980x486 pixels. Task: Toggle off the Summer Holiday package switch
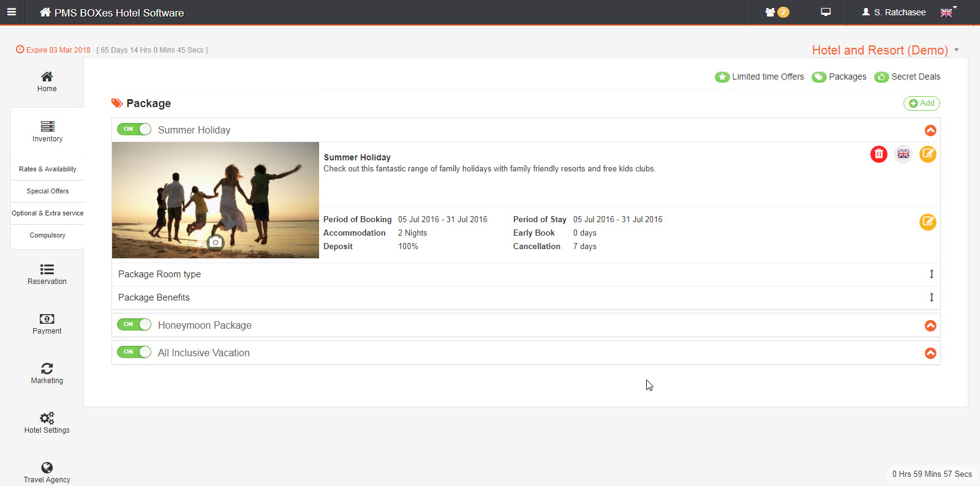point(134,129)
